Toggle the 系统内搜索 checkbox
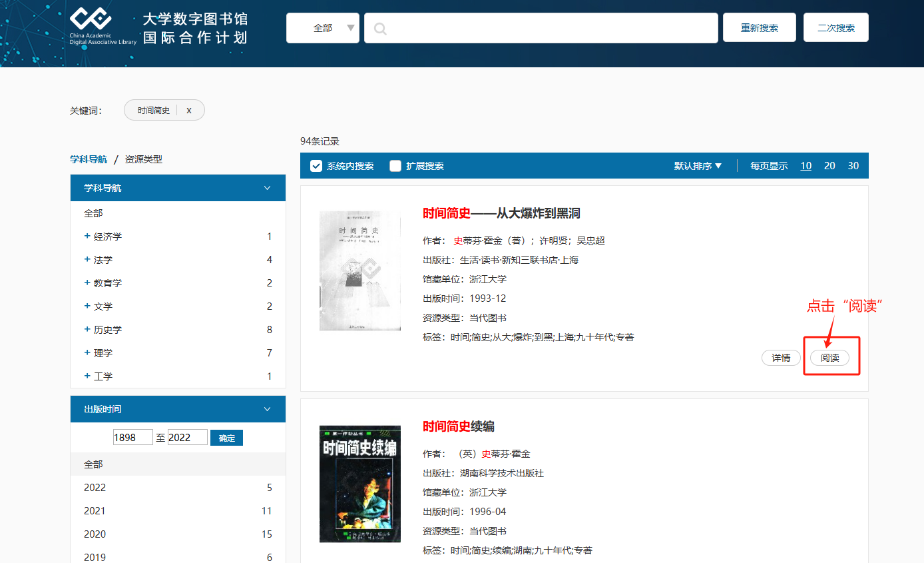 coord(316,166)
